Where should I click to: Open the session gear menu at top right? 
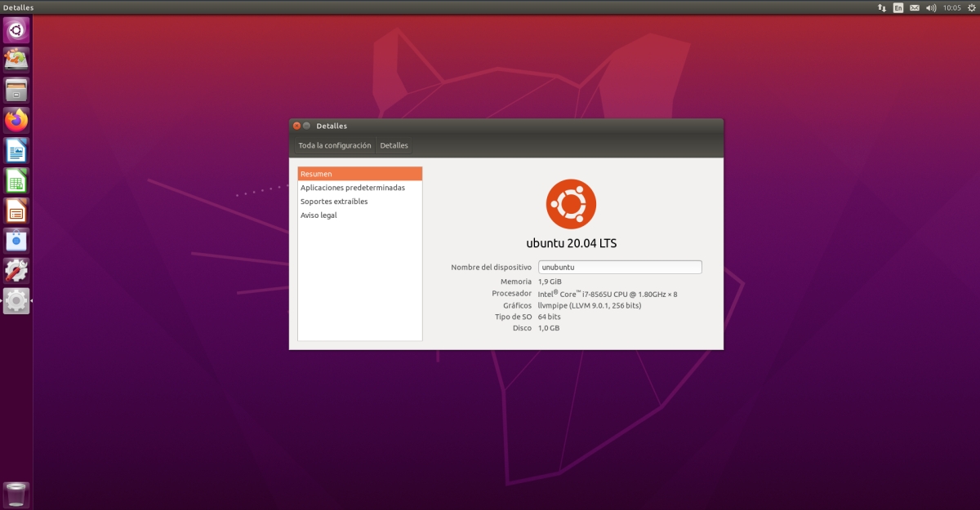tap(971, 7)
